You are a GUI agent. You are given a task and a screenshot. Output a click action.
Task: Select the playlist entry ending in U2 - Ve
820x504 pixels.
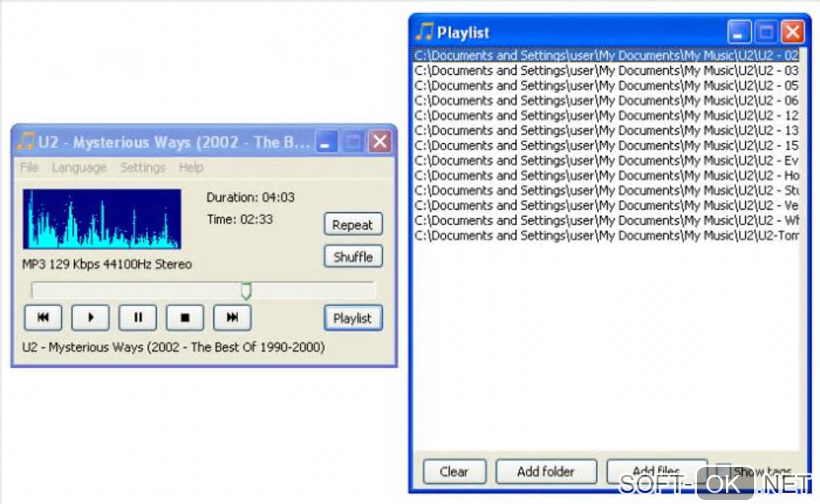606,206
